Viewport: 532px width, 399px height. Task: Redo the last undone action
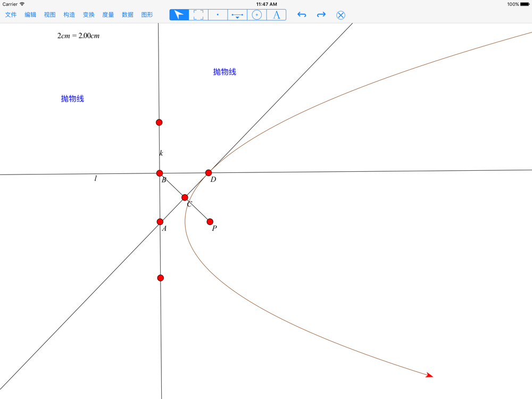[x=321, y=15]
